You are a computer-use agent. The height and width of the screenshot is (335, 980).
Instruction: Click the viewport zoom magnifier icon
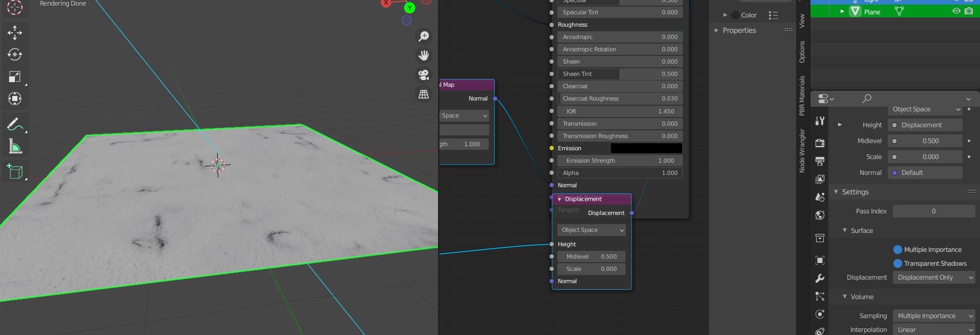point(424,36)
